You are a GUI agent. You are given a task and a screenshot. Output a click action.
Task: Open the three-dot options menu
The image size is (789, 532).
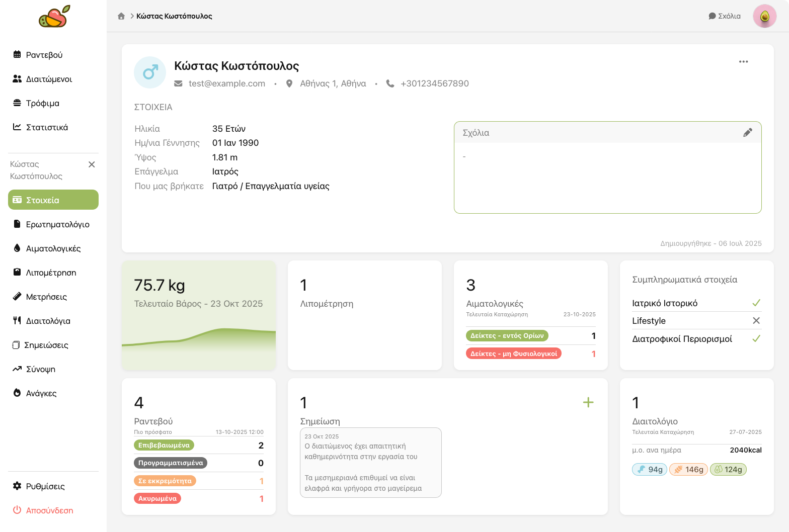point(743,62)
